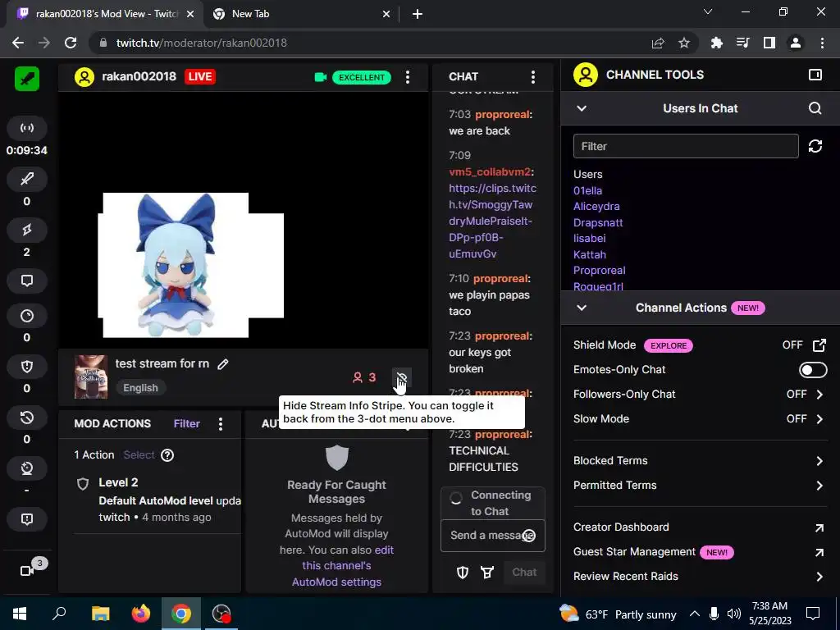
Task: Search users in chat magnifier icon
Action: click(x=815, y=108)
